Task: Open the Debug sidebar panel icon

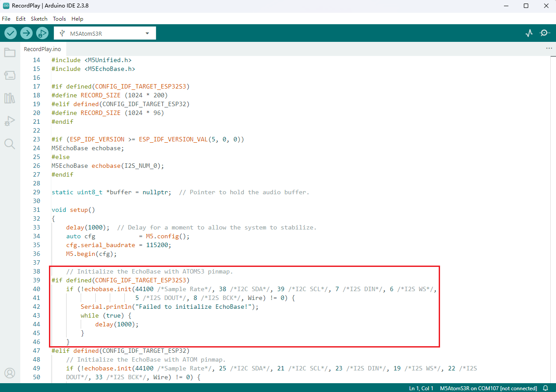Action: coord(10,121)
